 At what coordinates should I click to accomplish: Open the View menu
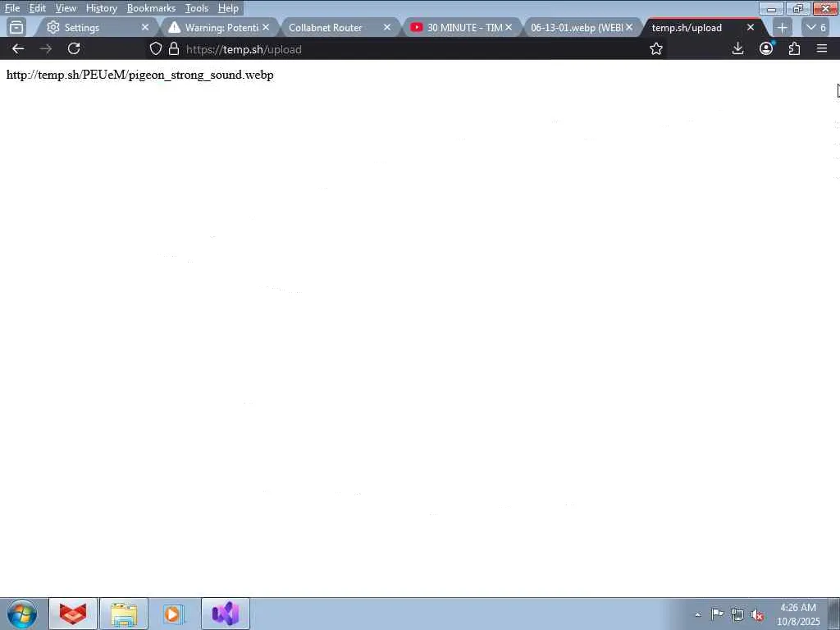[x=66, y=8]
